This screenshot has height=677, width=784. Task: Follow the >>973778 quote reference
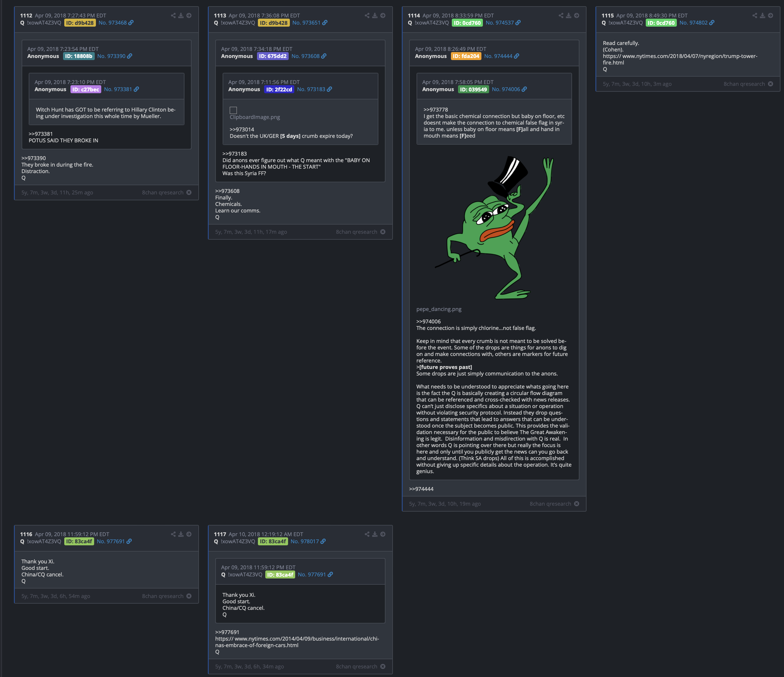click(436, 110)
